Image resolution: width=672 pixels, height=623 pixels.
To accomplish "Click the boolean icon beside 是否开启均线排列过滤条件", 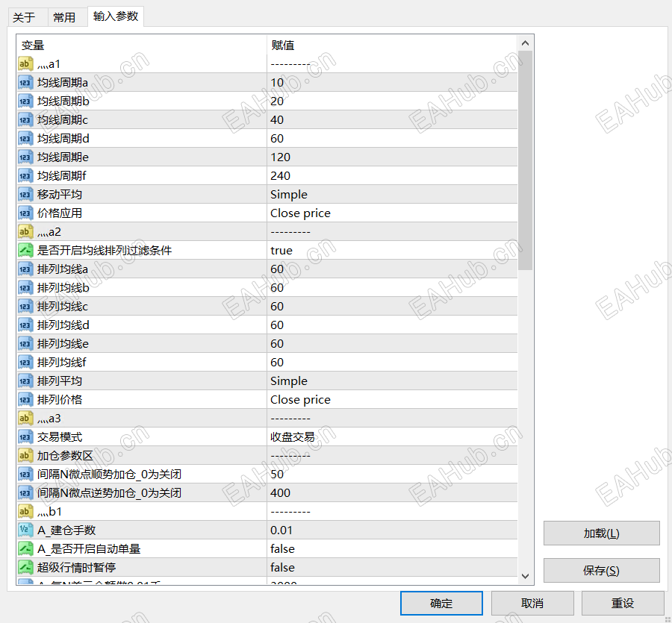I will [25, 251].
